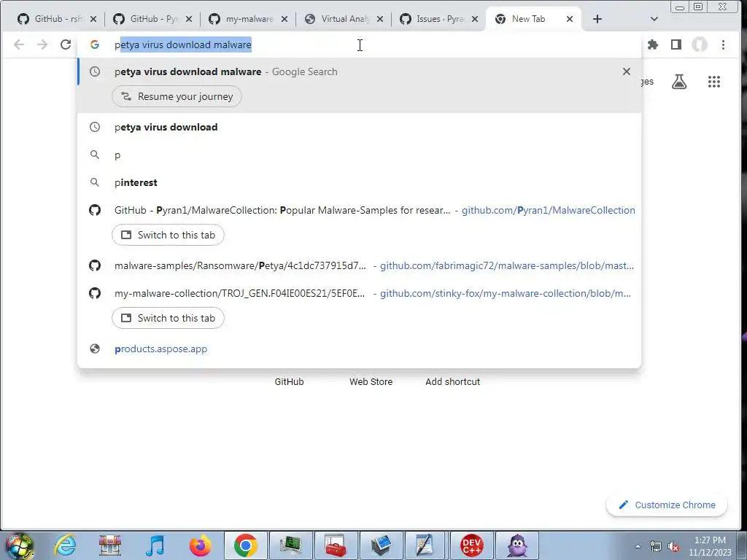Click Switch to this tab under Pyran1 suggestion

[169, 236]
